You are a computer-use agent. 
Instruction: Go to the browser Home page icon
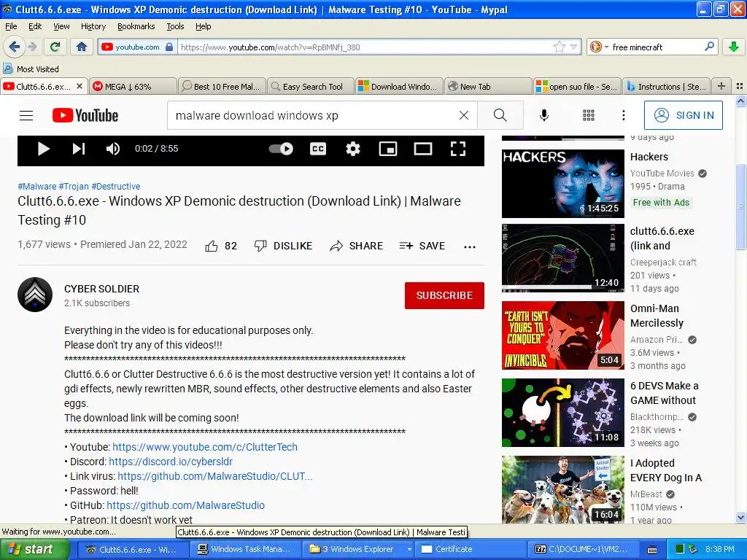point(82,47)
